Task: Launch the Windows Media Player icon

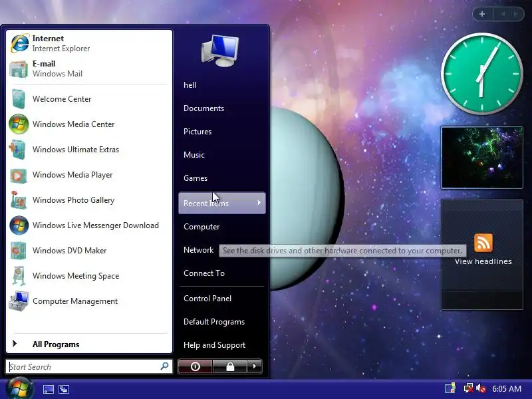Action: click(19, 175)
